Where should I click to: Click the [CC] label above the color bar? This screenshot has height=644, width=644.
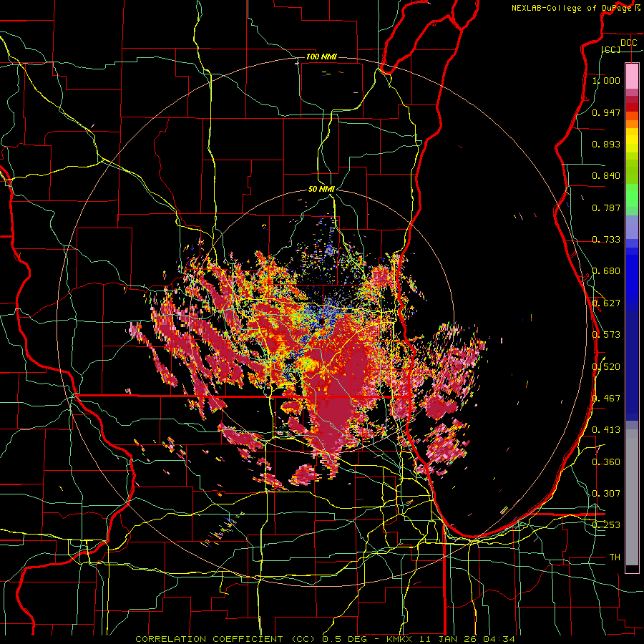(611, 49)
